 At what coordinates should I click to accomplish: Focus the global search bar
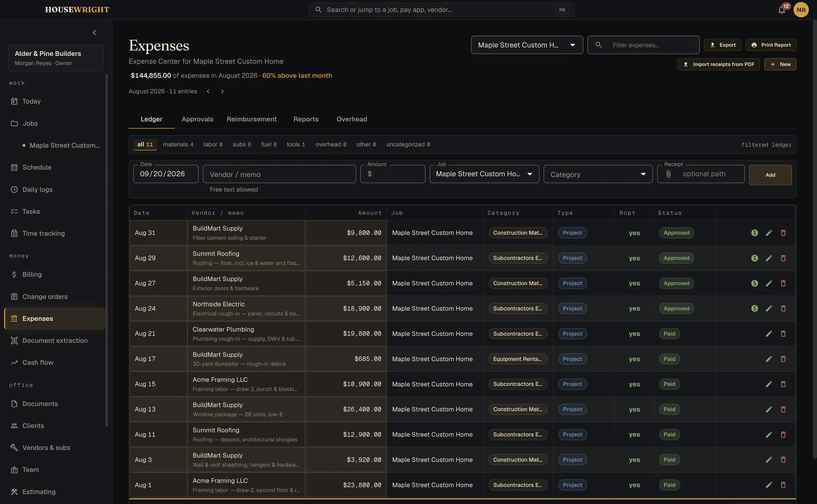click(x=442, y=10)
